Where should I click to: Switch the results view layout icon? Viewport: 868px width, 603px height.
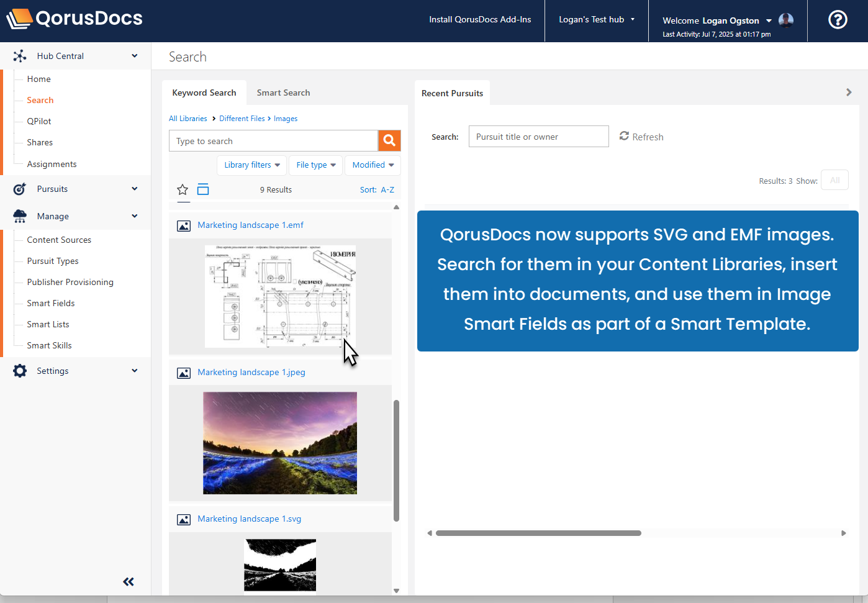[203, 189]
